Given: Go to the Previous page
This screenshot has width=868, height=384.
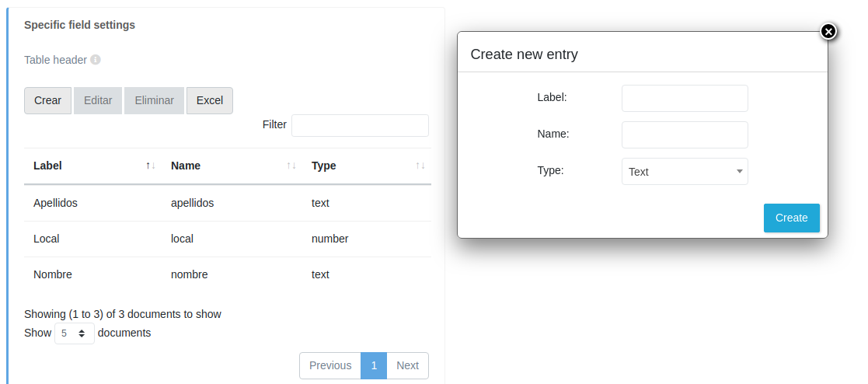Looking at the screenshot, I should pos(330,365).
